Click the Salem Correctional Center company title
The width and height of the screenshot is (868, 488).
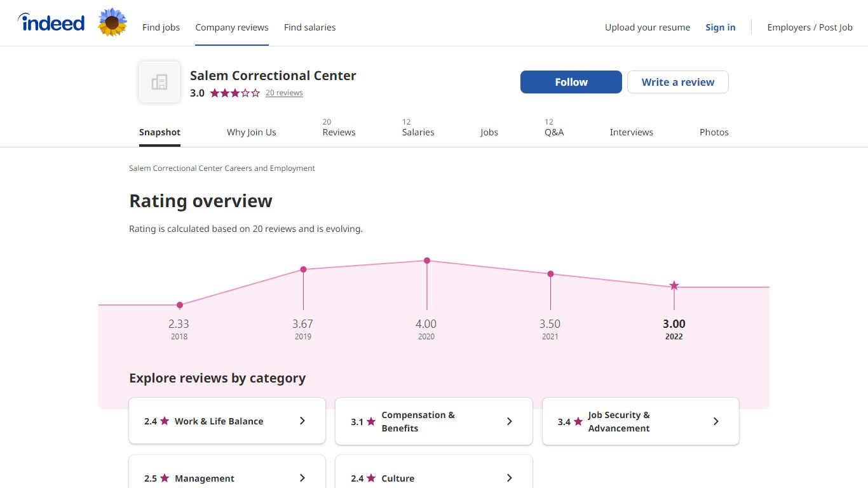pyautogui.click(x=273, y=76)
